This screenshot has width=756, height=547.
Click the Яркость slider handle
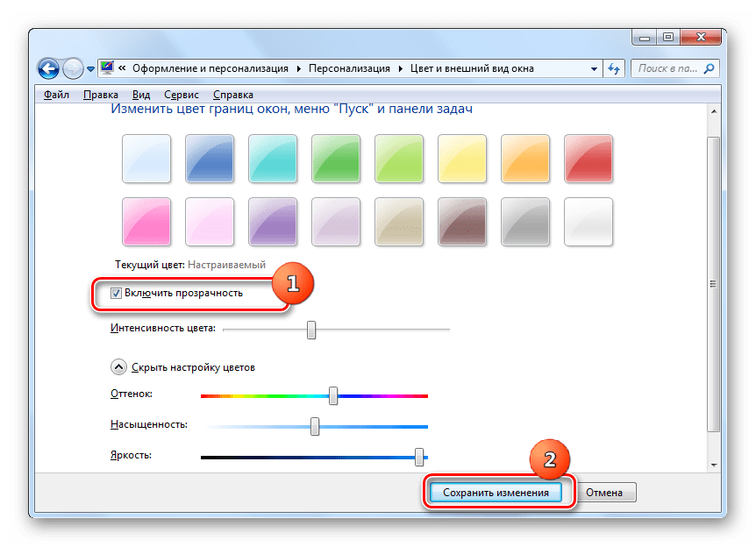point(419,457)
